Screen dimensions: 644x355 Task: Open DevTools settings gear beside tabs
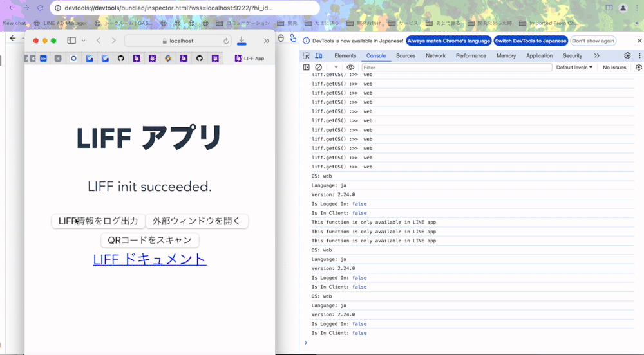tap(627, 56)
